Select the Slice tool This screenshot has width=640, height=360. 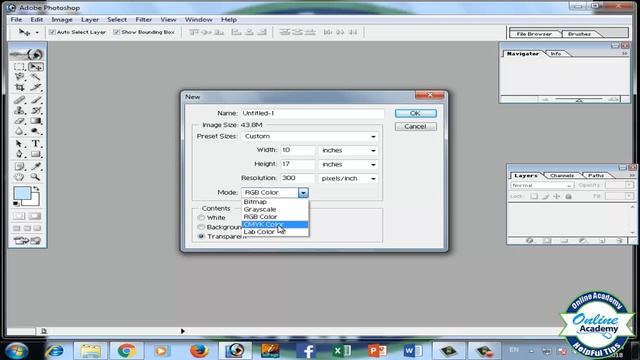[36, 87]
